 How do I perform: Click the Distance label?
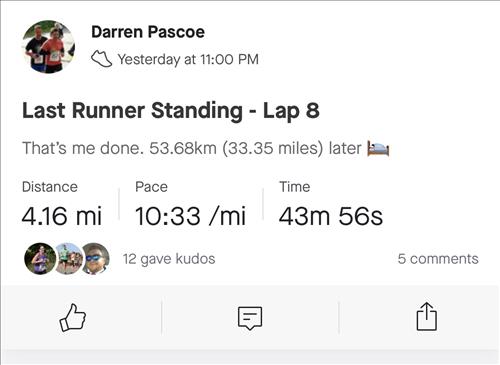coord(50,187)
